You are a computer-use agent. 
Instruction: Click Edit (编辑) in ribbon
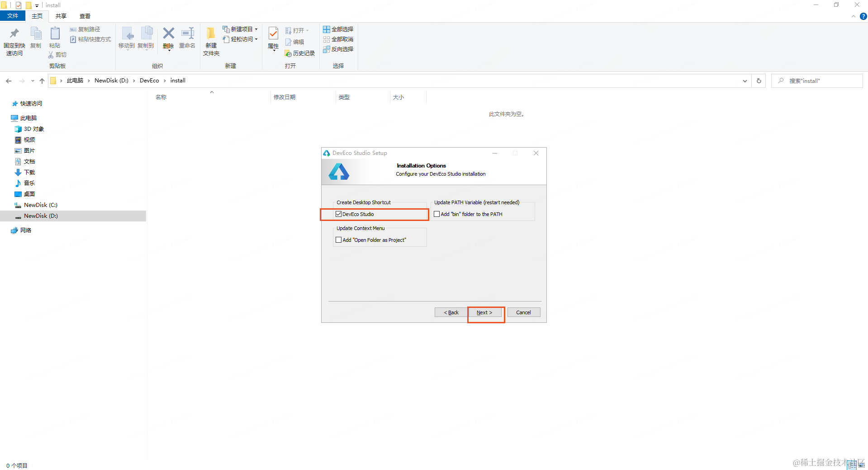click(295, 42)
